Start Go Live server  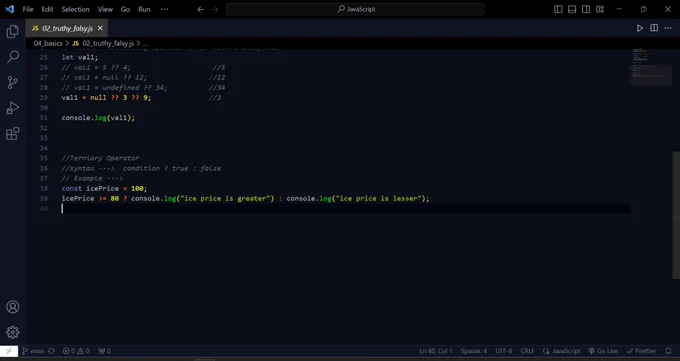pos(603,351)
